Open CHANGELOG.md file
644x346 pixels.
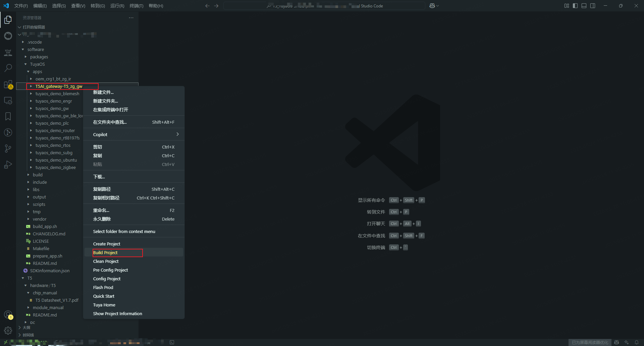49,234
